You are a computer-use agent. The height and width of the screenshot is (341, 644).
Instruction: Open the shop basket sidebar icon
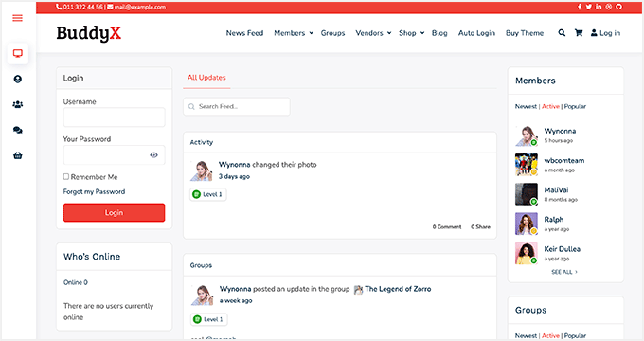click(18, 155)
